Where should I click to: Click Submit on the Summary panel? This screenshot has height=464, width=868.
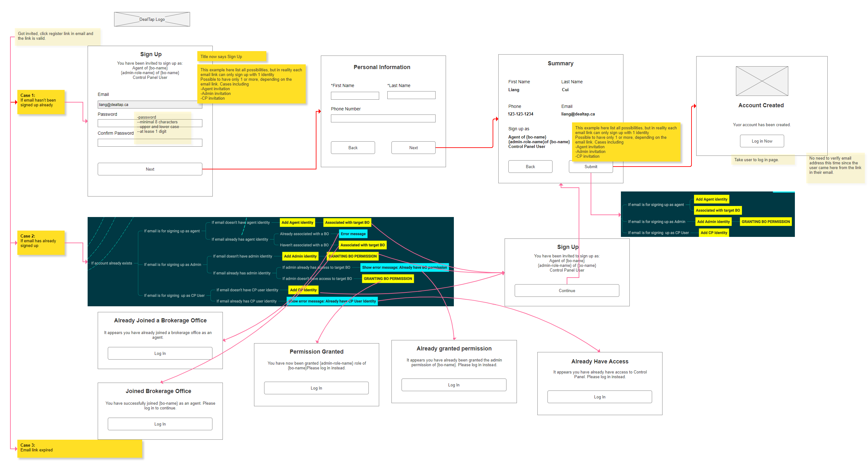pos(591,167)
